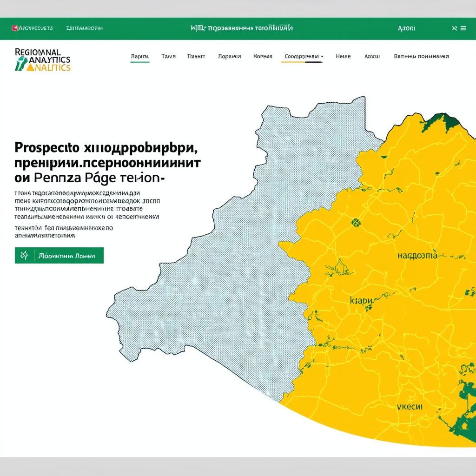Image resolution: width=476 pixels, height=476 pixels.
Task: Click the Regional Analytics logo
Action: click(x=42, y=59)
